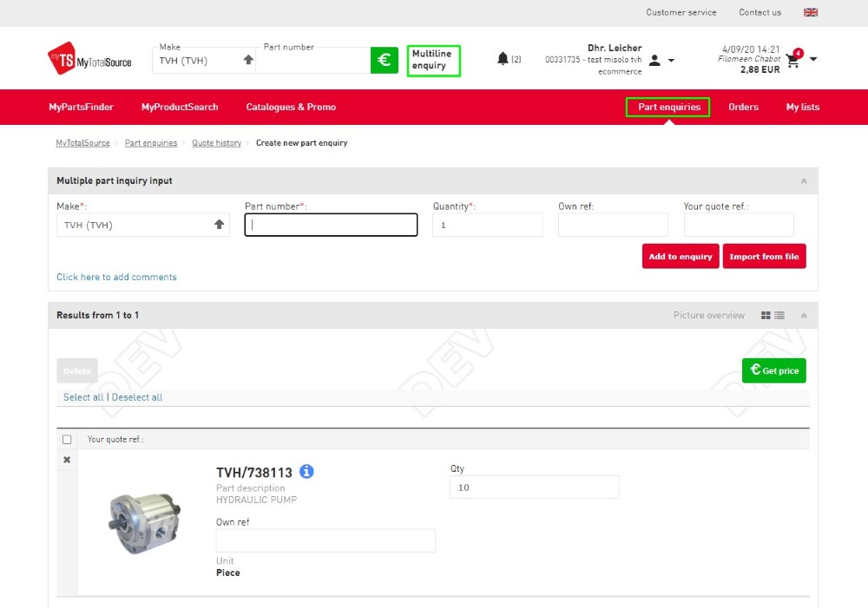
Task: Click the green euro price search button
Action: click(x=385, y=60)
